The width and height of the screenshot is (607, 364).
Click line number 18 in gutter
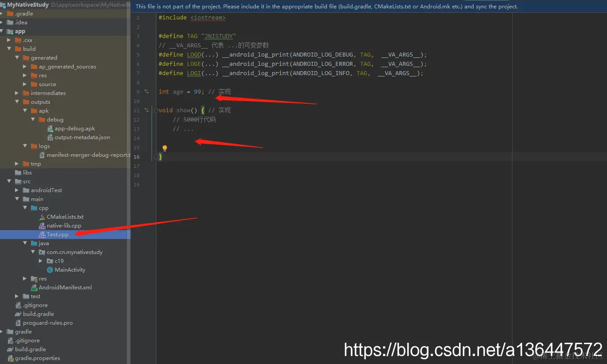click(x=137, y=175)
